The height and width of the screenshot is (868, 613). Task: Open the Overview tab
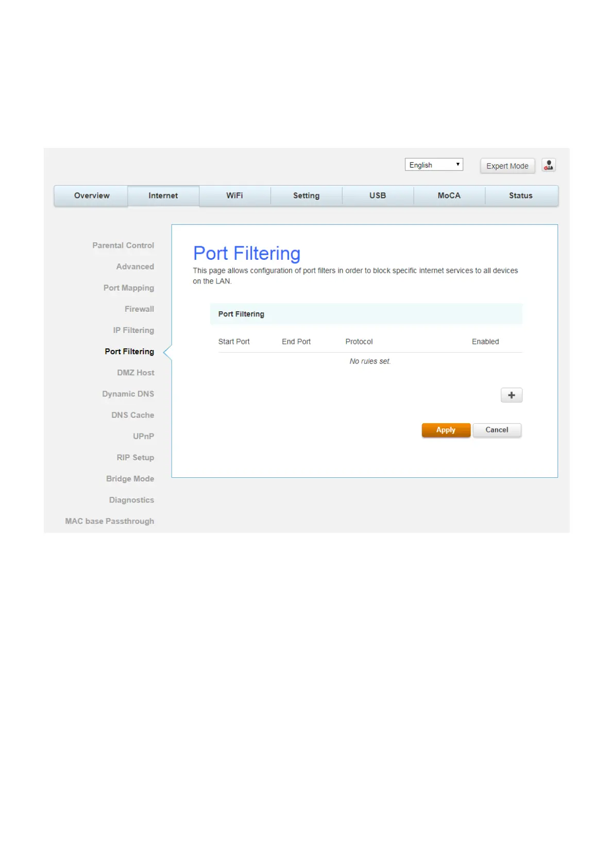click(x=91, y=195)
